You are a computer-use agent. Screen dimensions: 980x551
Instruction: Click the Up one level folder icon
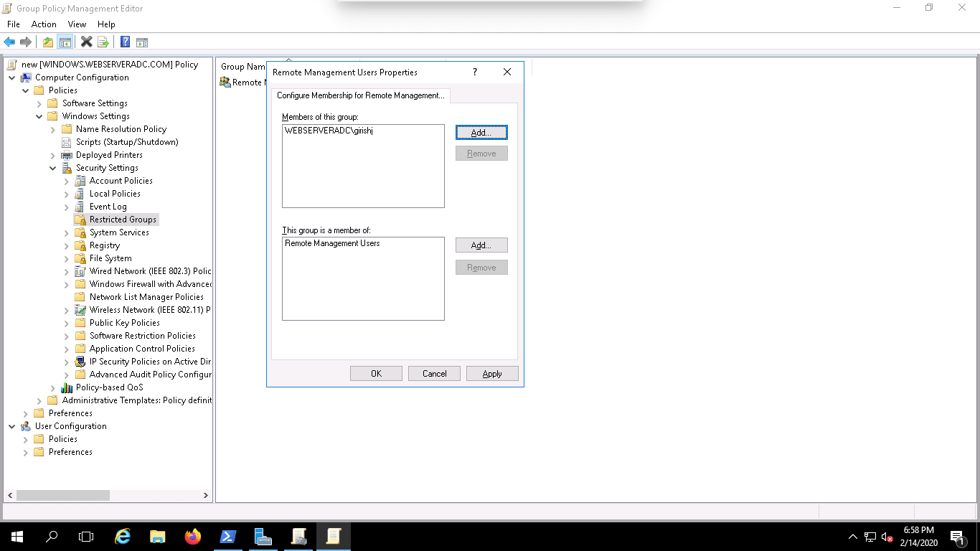click(48, 42)
